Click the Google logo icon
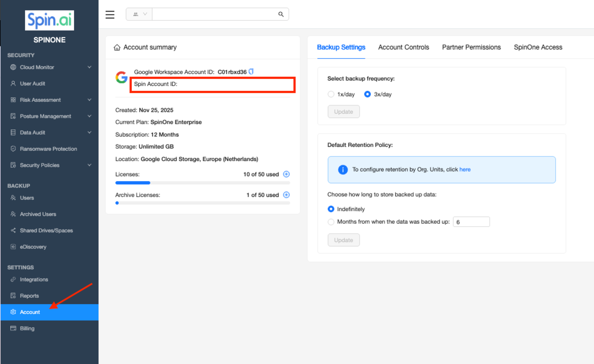Screen dimensions: 594x364 [121, 77]
